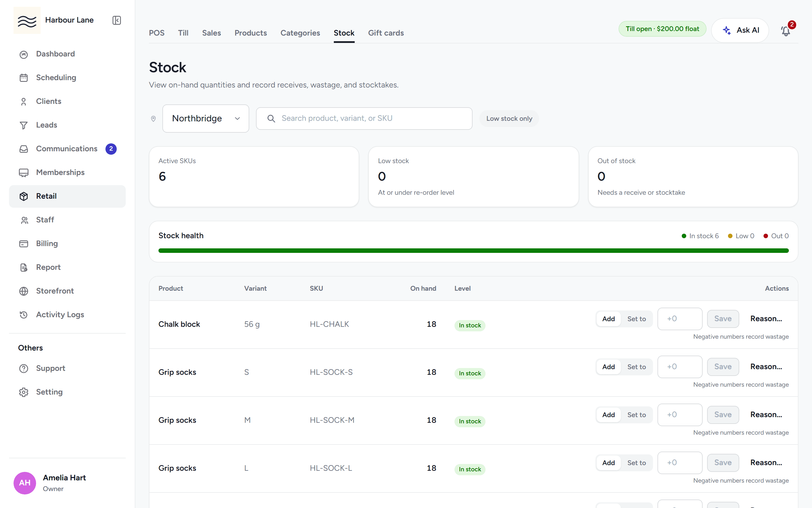Switch to the POS tab
812x508 pixels.
157,33
